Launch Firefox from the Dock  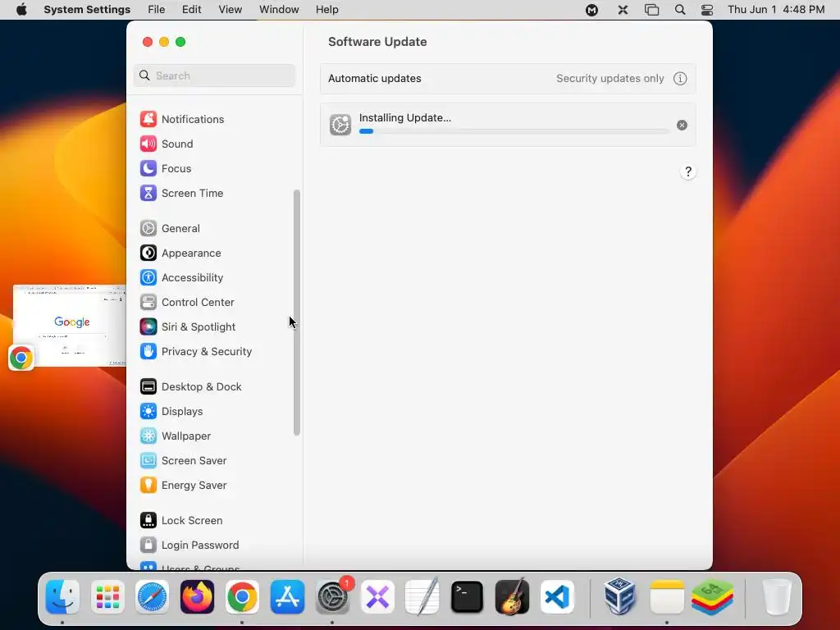click(x=197, y=597)
